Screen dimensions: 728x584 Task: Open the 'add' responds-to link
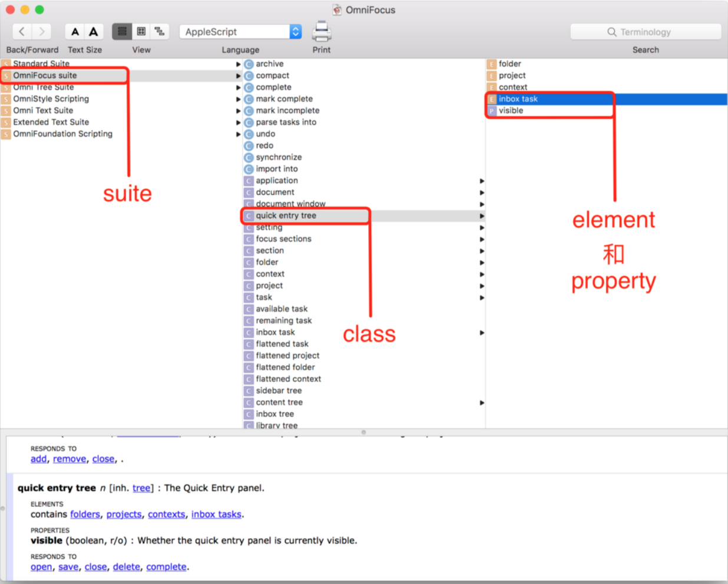point(38,459)
